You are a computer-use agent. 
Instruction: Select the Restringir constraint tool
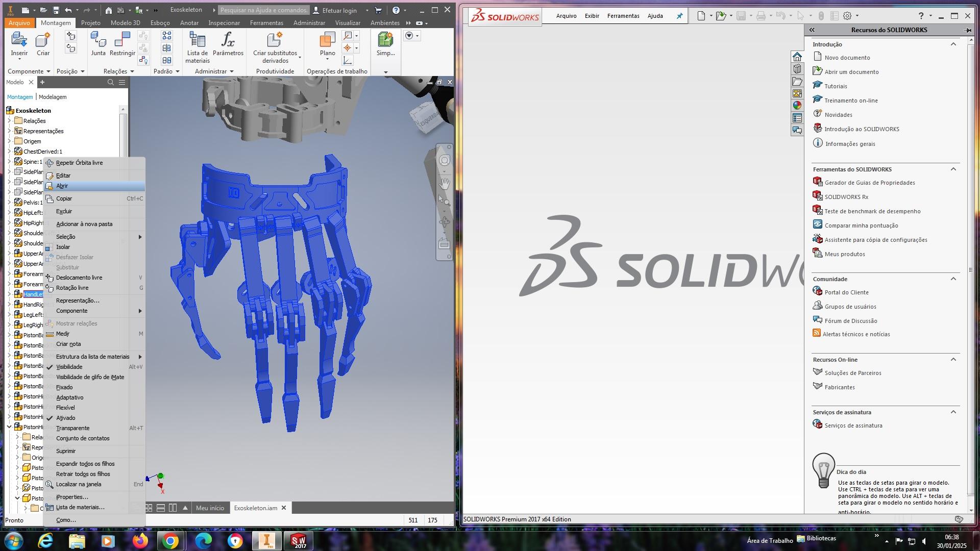click(x=122, y=41)
